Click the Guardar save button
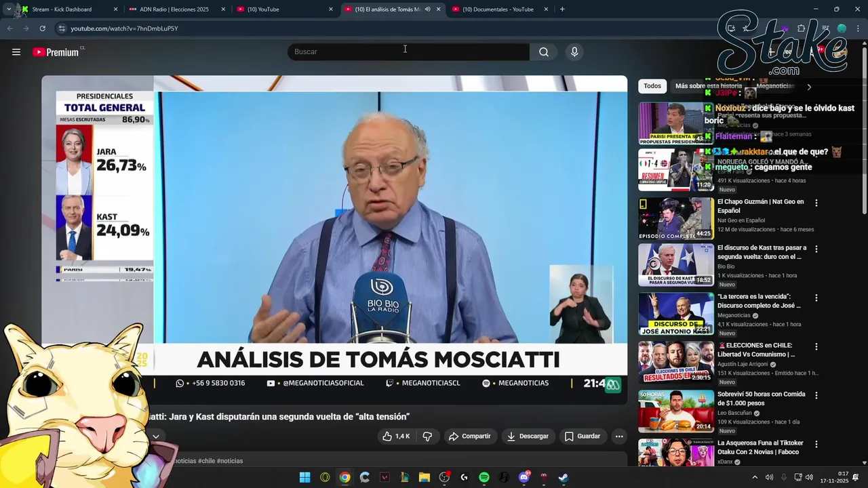This screenshot has height=488, width=868. 583,436
